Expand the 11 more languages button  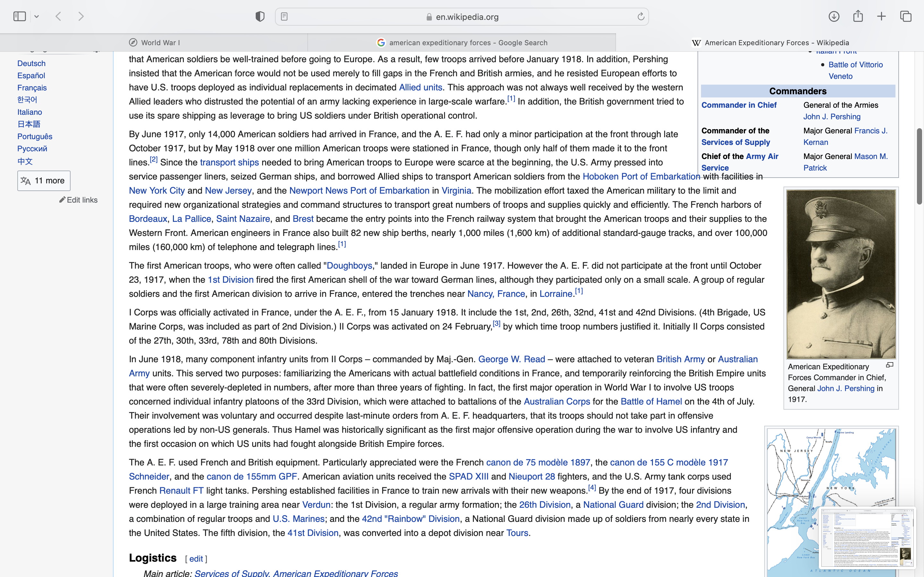[44, 180]
